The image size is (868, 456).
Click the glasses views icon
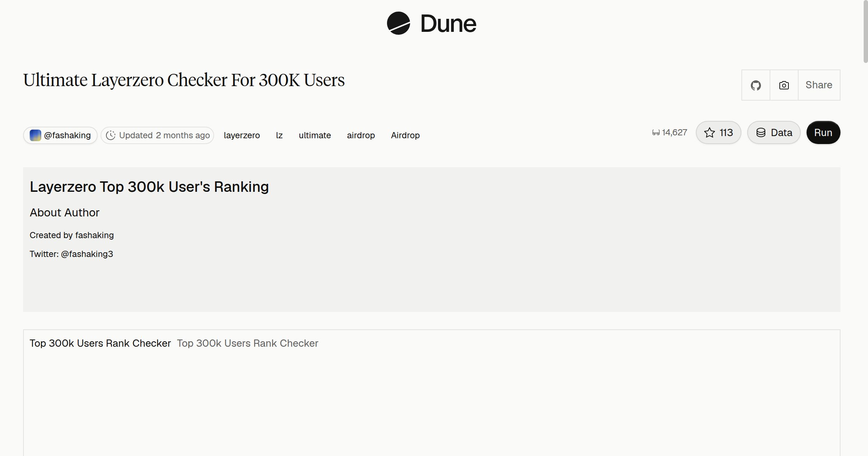(656, 133)
